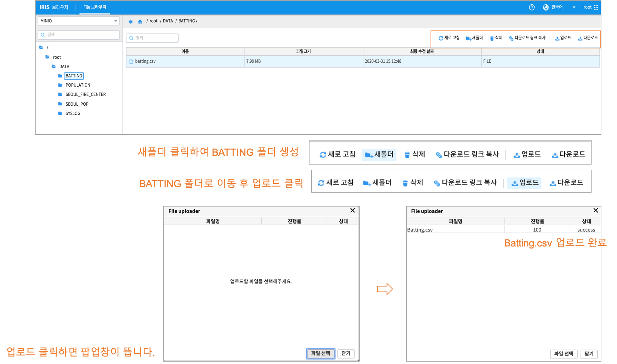Close the completed File uploader with X

coord(596,211)
